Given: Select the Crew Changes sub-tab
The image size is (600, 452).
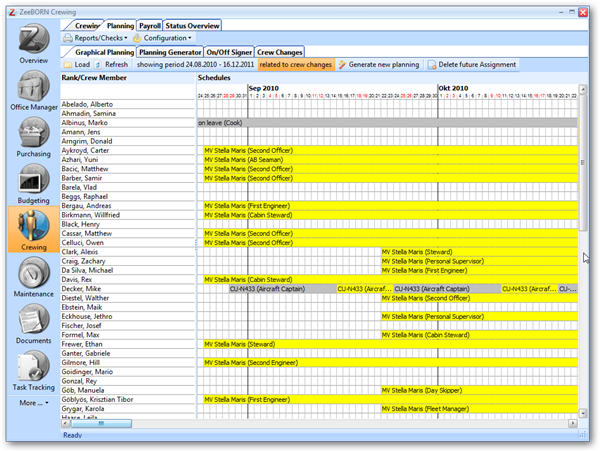Looking at the screenshot, I should (x=280, y=52).
